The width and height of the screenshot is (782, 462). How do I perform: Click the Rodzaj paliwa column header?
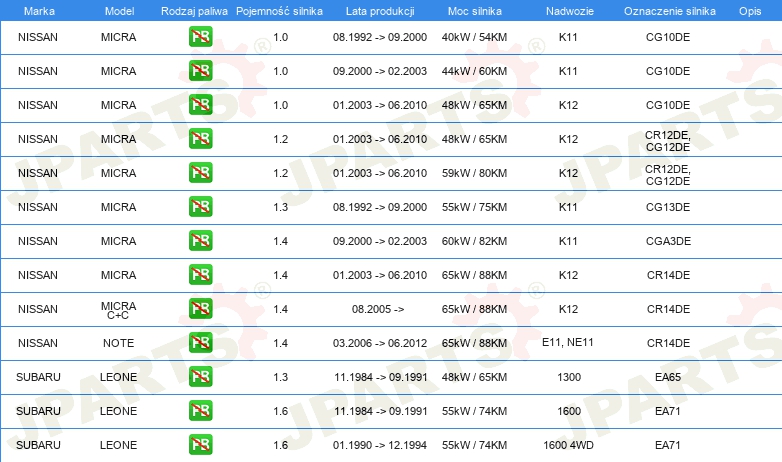tap(194, 11)
